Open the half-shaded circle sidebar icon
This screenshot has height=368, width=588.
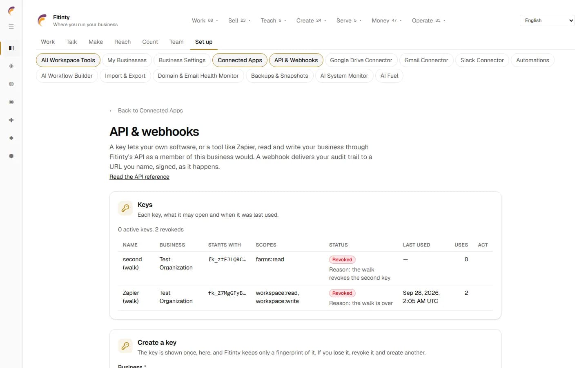11,84
